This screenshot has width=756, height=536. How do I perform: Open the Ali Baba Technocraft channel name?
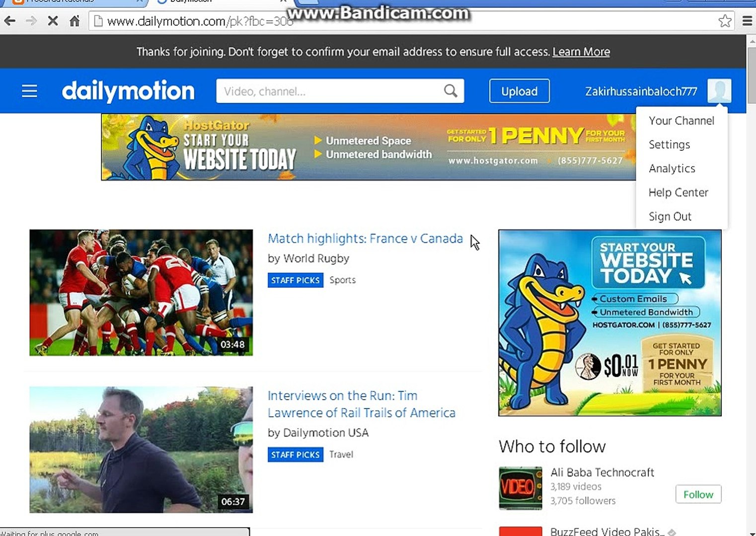[602, 472]
